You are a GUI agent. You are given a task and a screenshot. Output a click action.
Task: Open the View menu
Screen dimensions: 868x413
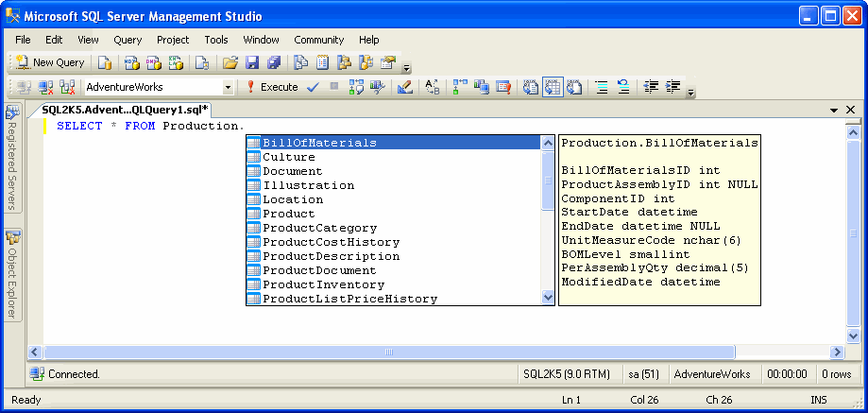88,40
